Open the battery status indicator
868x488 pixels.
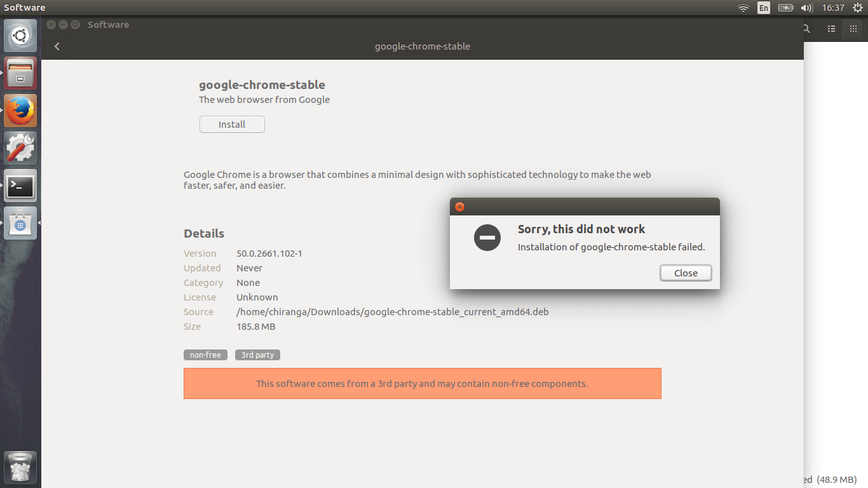(x=786, y=8)
